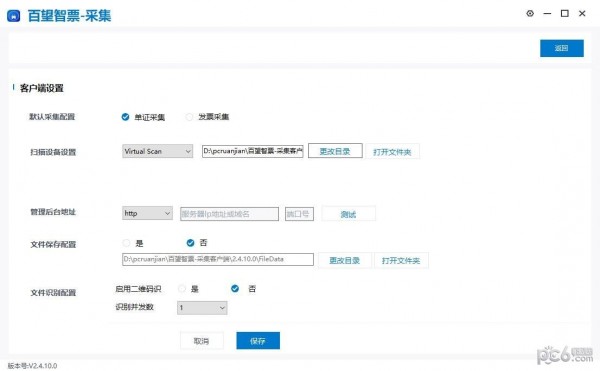600x371 pixels.
Task: Minimize the 百望智票-采集 window
Action: pos(547,13)
